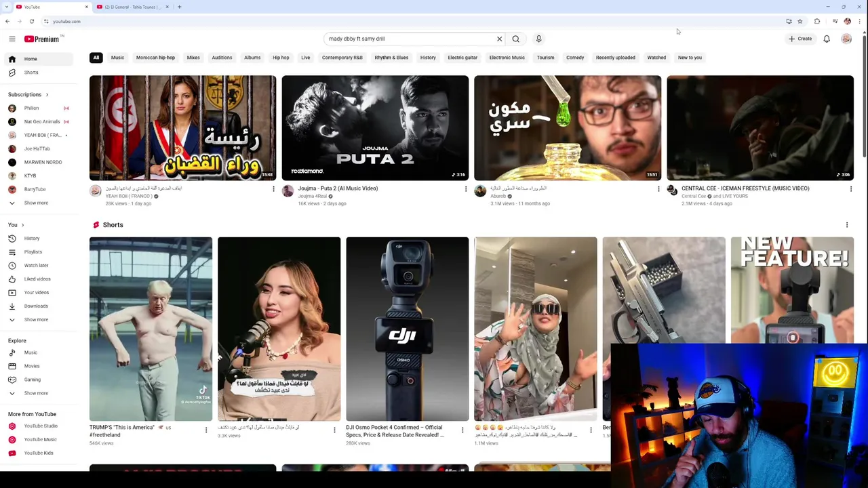This screenshot has height=488, width=868.
Task: Open the YouTube hamburger guide menu
Action: click(12, 39)
